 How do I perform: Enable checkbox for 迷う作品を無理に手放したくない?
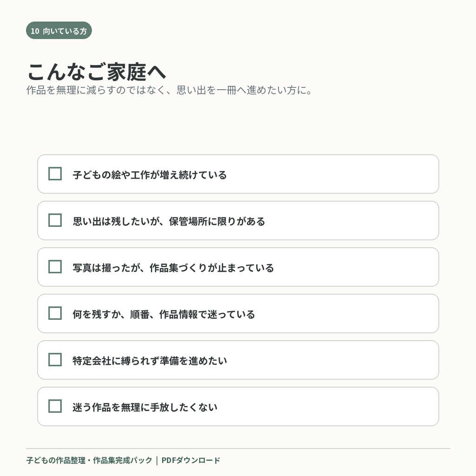pyautogui.click(x=55, y=406)
